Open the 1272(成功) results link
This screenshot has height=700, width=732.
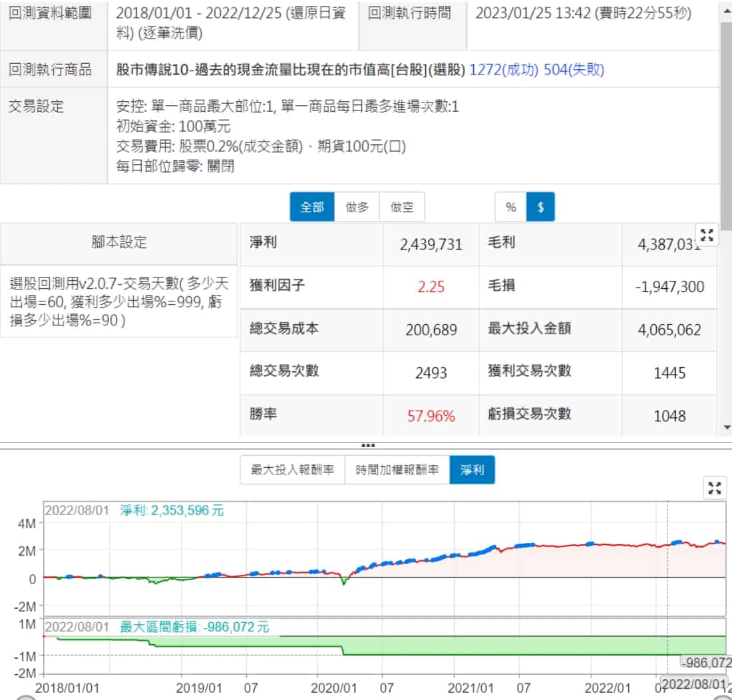[x=504, y=70]
